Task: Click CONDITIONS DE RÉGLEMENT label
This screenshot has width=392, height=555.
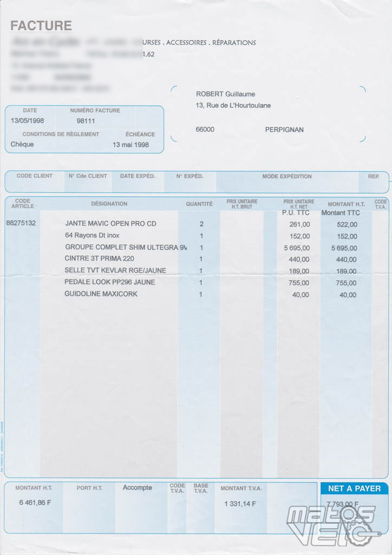Action: [61, 134]
